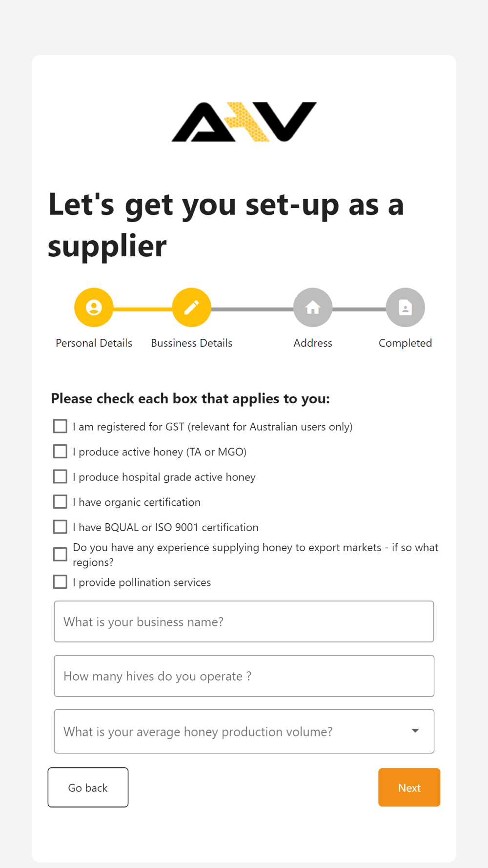Focus the hives count input field

244,676
